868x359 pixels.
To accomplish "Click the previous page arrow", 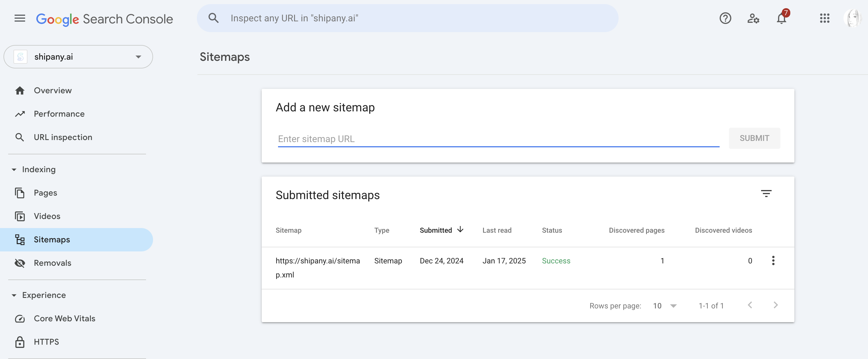I will click(x=750, y=305).
